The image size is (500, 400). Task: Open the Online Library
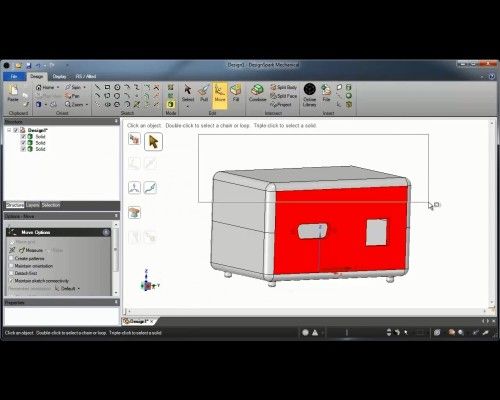coord(310,95)
